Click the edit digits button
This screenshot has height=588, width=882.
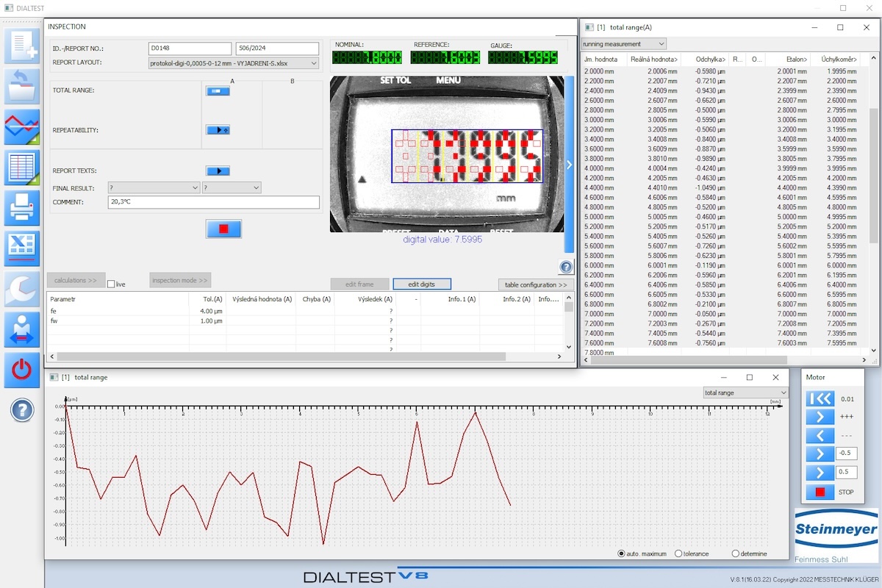pos(422,284)
